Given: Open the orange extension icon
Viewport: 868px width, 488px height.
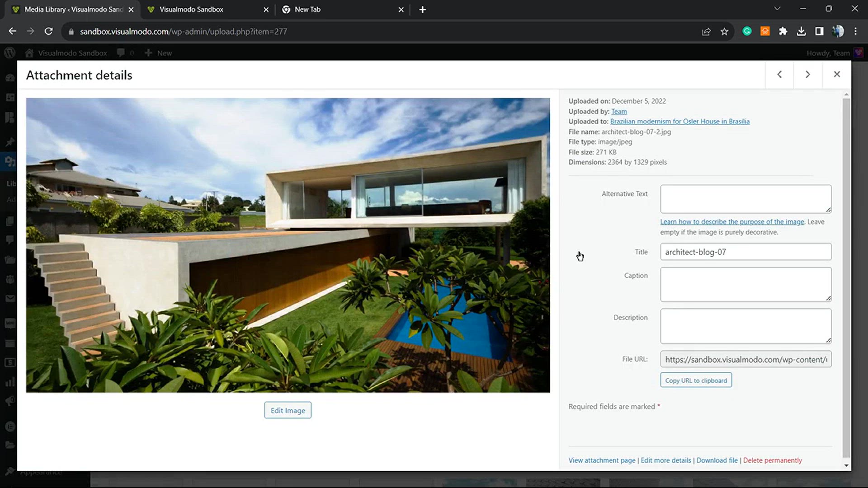Looking at the screenshot, I should coord(765,31).
